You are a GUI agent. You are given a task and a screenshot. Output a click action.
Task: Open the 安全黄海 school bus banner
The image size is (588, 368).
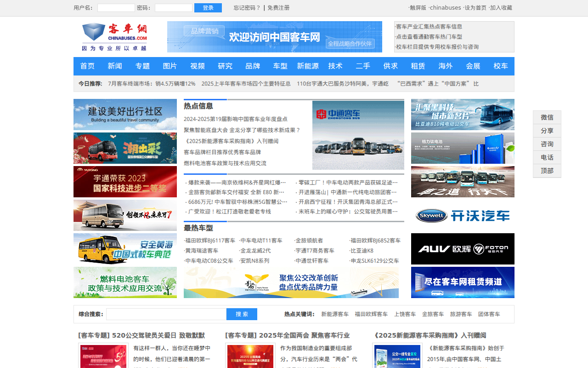125,249
